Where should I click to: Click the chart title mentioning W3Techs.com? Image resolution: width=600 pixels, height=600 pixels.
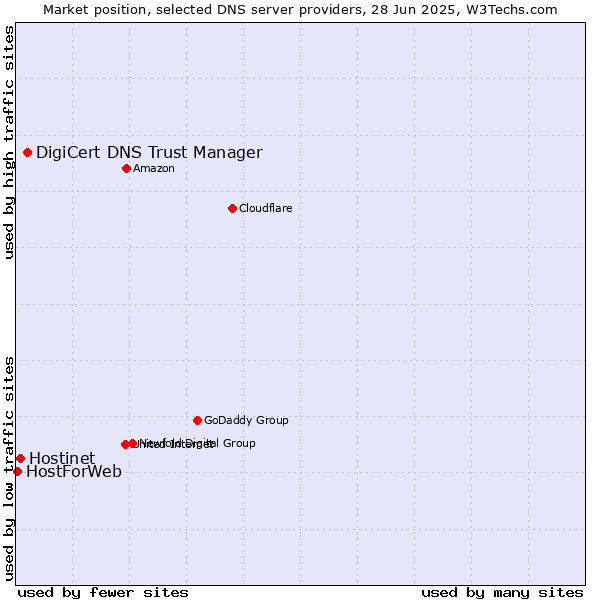[300, 10]
